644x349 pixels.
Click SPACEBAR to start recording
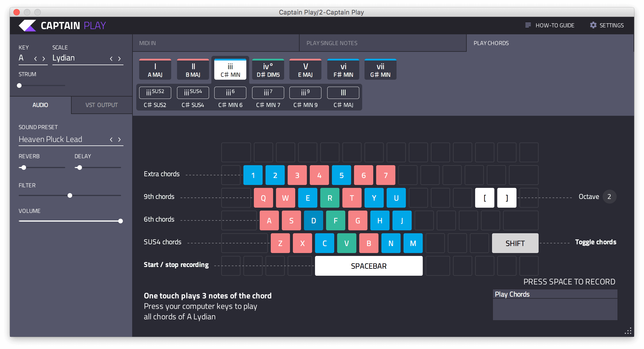point(369,265)
